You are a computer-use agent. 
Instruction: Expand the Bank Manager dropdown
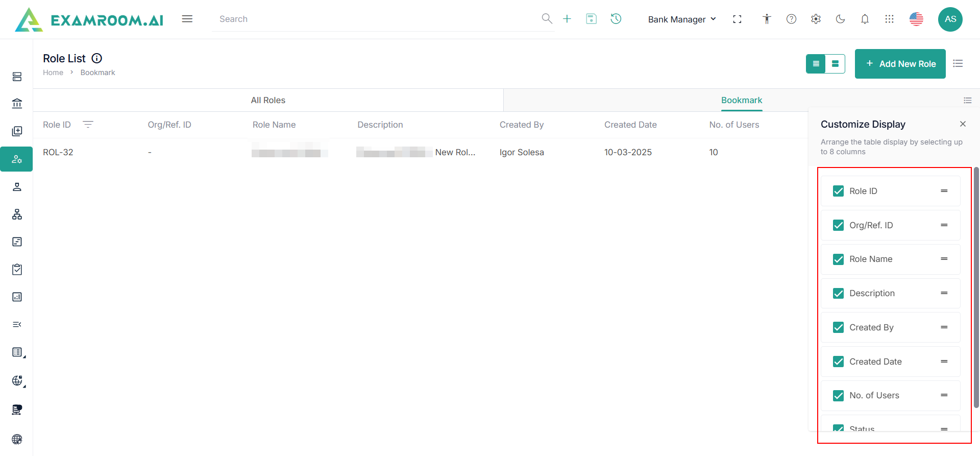(x=682, y=19)
